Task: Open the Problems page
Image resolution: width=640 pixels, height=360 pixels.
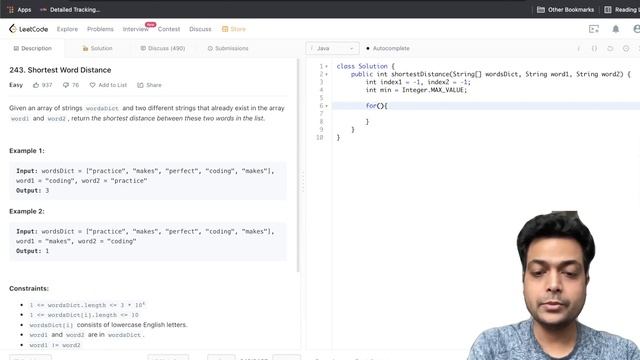Action: pyautogui.click(x=100, y=29)
